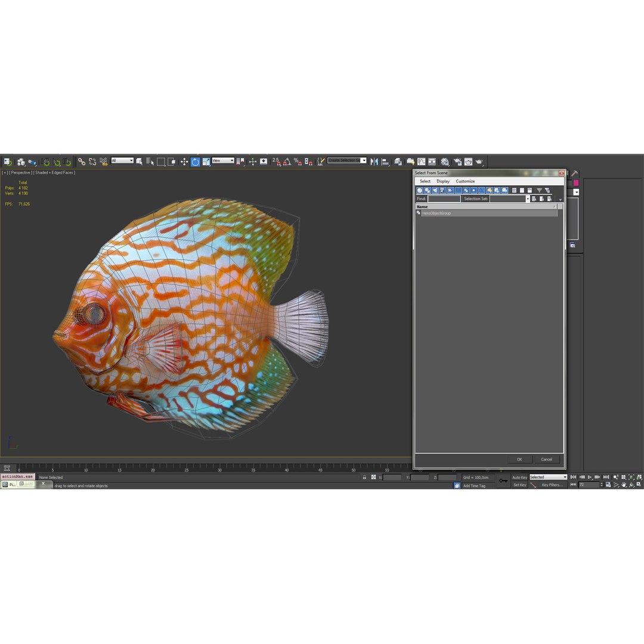Click Select Invert icon in dialog
The image size is (644, 644).
pyautogui.click(x=530, y=190)
